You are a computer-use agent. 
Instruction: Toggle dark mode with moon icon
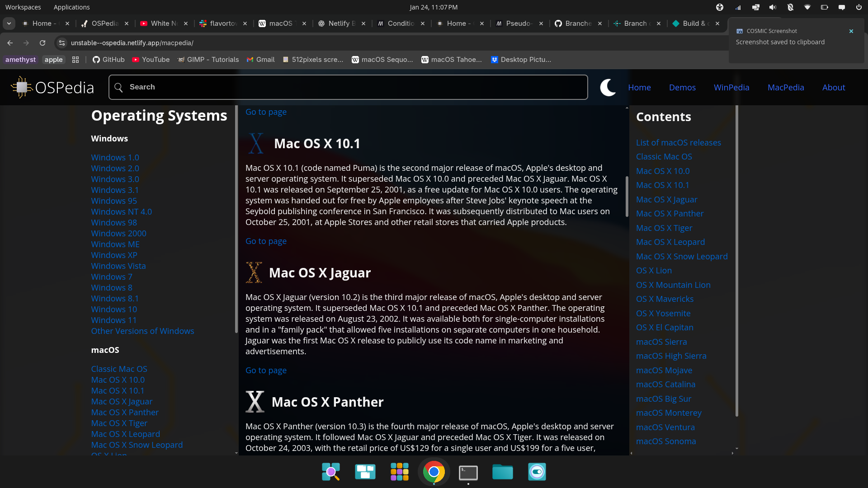click(608, 87)
